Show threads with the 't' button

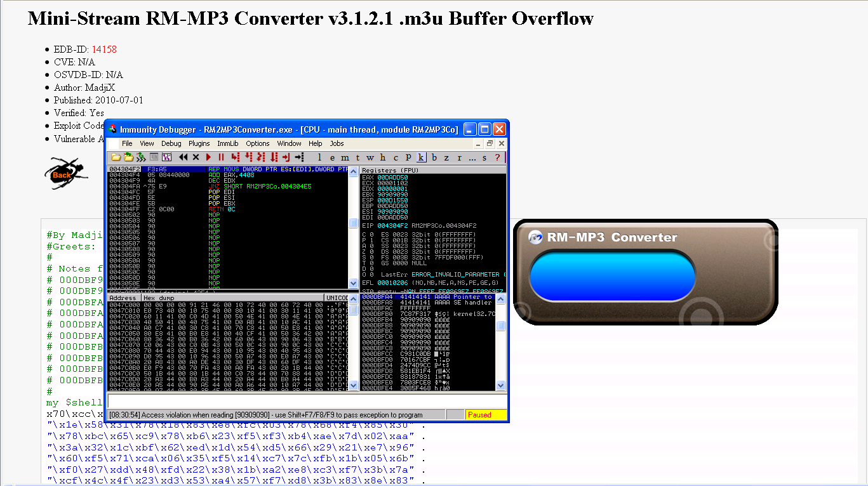357,157
